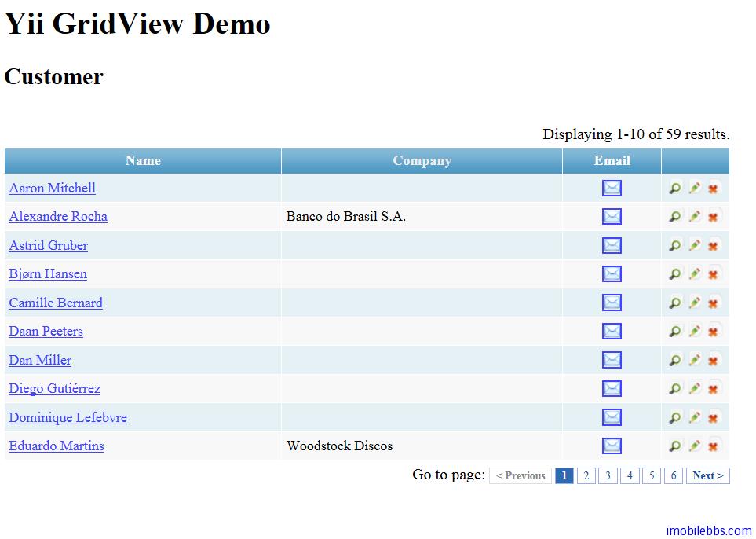Screen dimensions: 756x539
Task: Click the delete icon in Dan Miller's row
Action: tap(713, 360)
